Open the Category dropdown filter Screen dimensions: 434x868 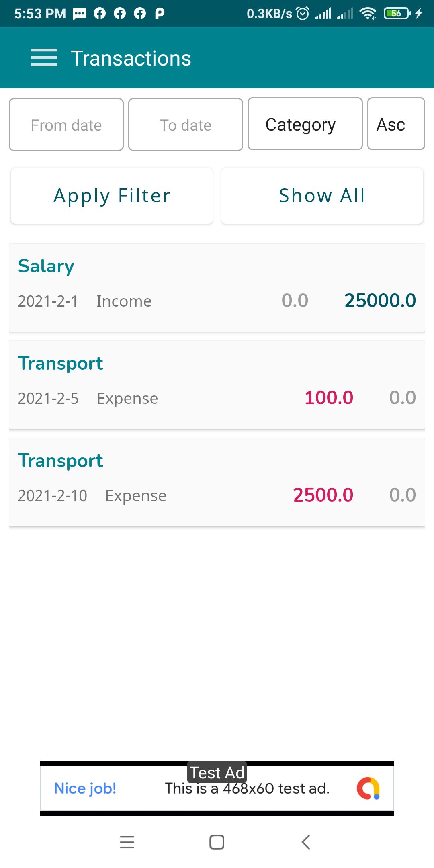click(x=305, y=124)
